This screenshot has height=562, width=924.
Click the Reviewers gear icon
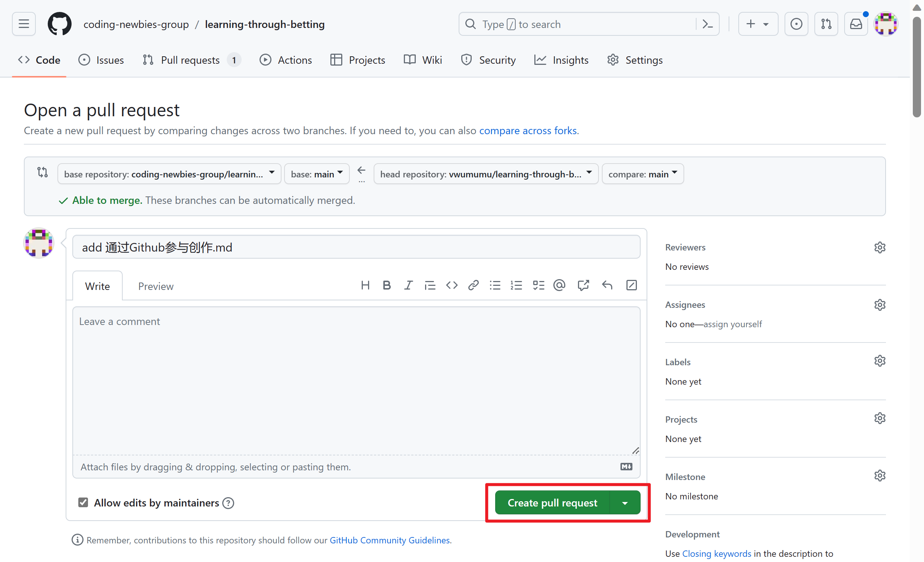coord(879,247)
